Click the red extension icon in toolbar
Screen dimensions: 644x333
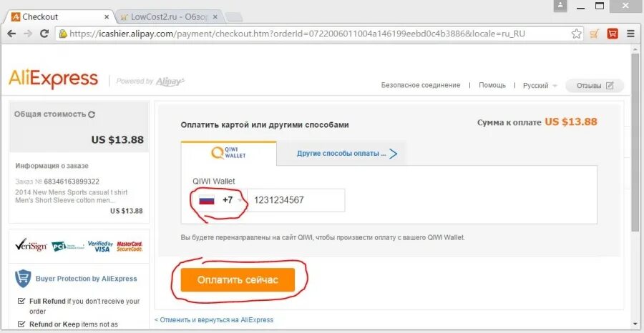613,34
